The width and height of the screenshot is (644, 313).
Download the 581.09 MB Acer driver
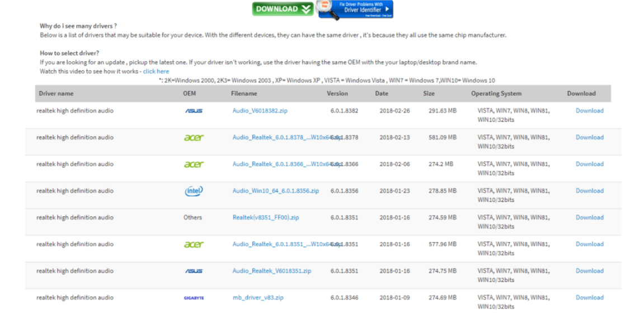point(589,137)
